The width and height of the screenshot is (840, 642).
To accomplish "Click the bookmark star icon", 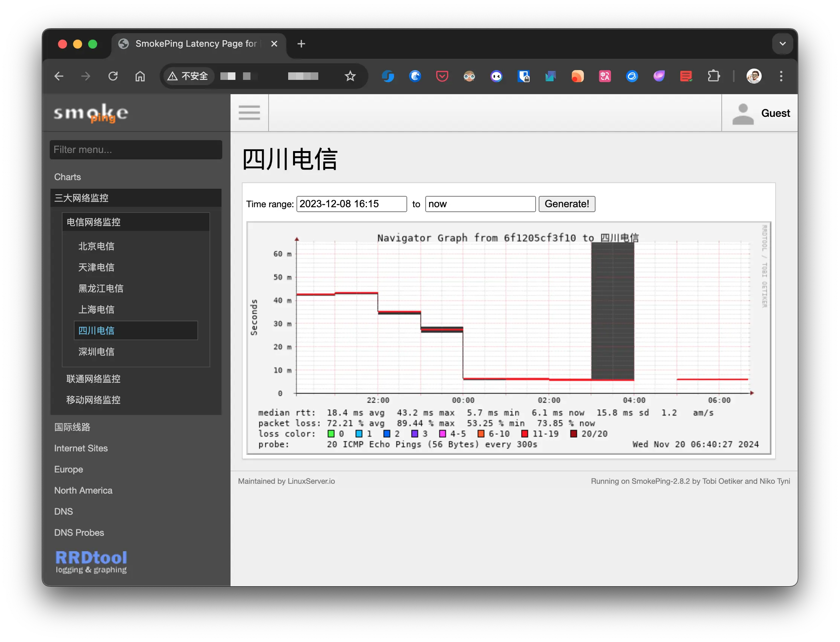I will (350, 76).
